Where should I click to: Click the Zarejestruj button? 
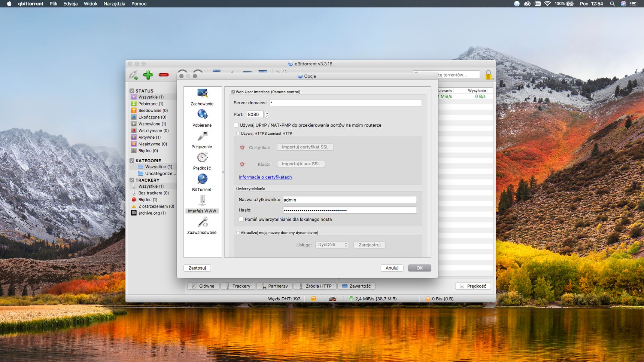[370, 245]
